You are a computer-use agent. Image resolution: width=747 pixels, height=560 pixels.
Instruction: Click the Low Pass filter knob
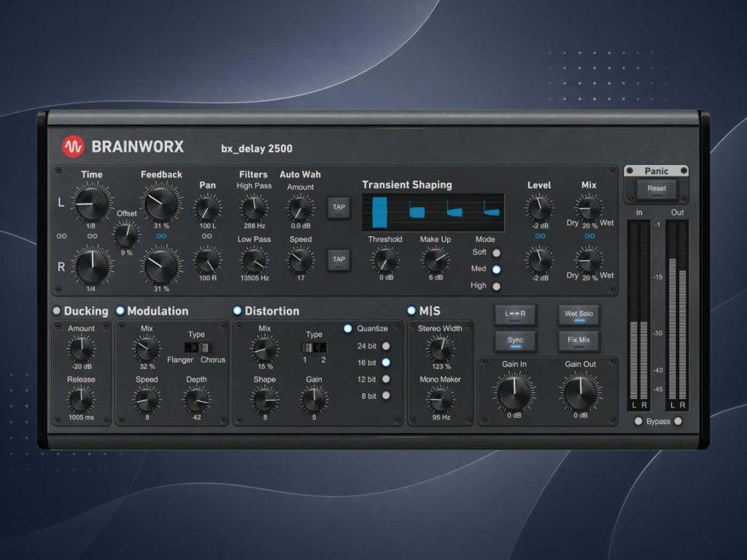(254, 260)
